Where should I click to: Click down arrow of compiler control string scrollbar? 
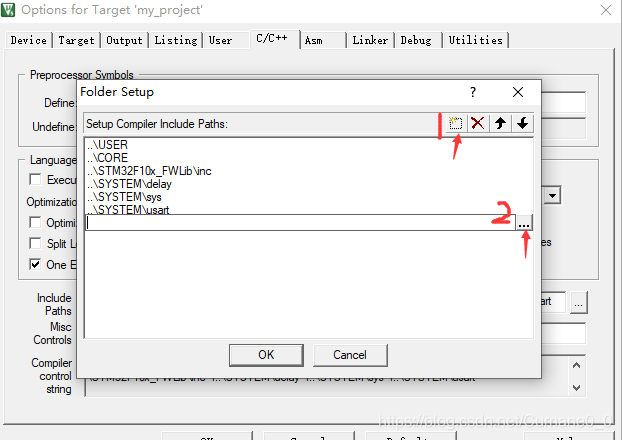(576, 388)
